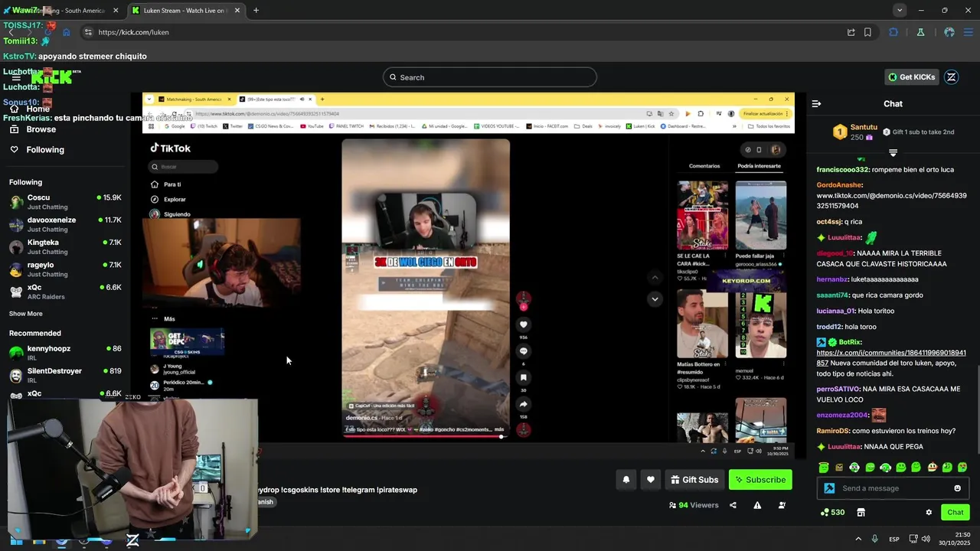Collapse the chat panel with arrow icon
This screenshot has width=980, height=551.
816,103
